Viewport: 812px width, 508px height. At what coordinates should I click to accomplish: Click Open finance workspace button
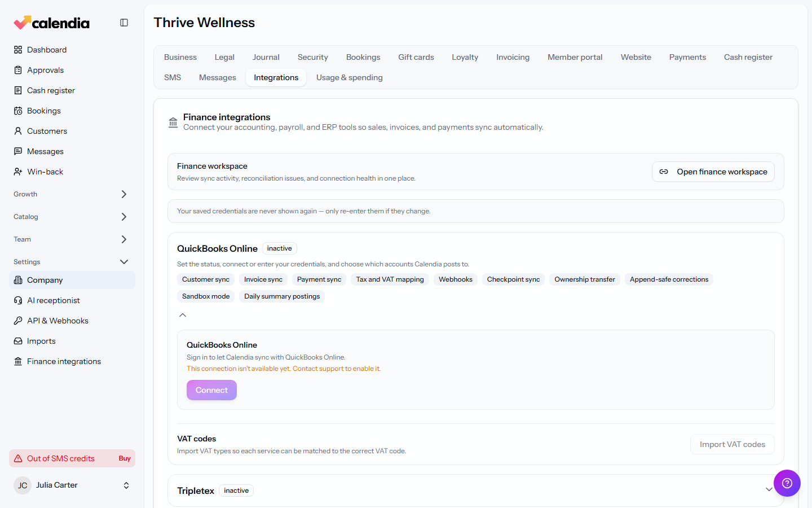coord(713,172)
